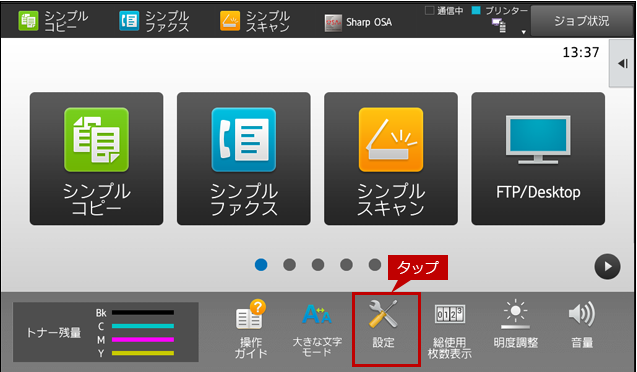The width and height of the screenshot is (637, 372).
Task: Go to next page with round arrow
Action: [607, 266]
